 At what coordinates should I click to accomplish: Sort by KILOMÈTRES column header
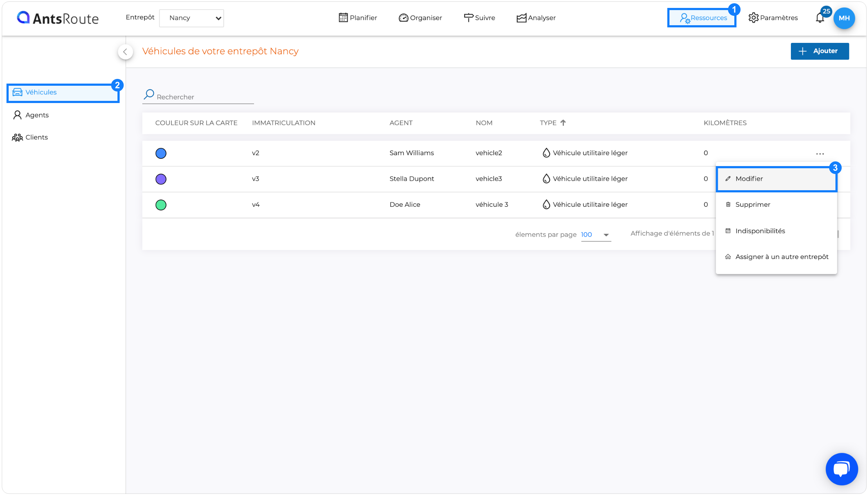coord(725,123)
